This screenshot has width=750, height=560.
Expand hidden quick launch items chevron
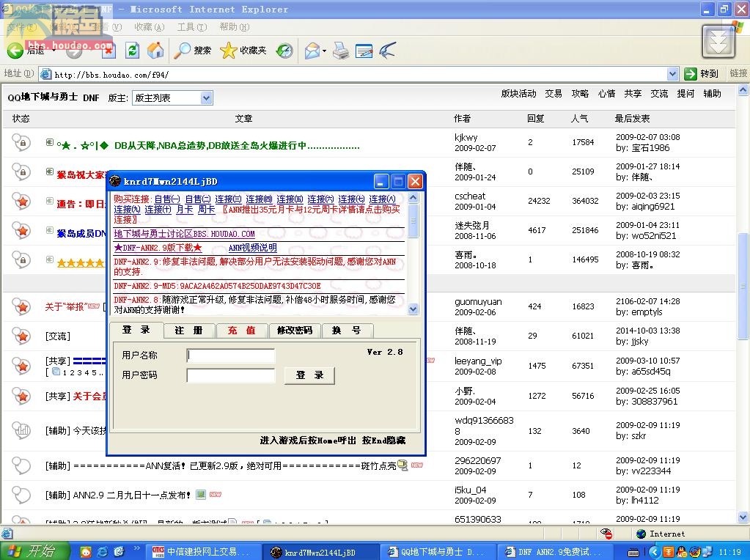click(x=137, y=548)
